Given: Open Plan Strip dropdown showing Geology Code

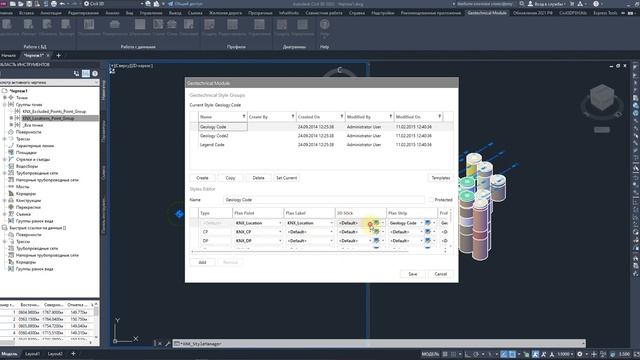Looking at the screenshot, I should [421, 223].
